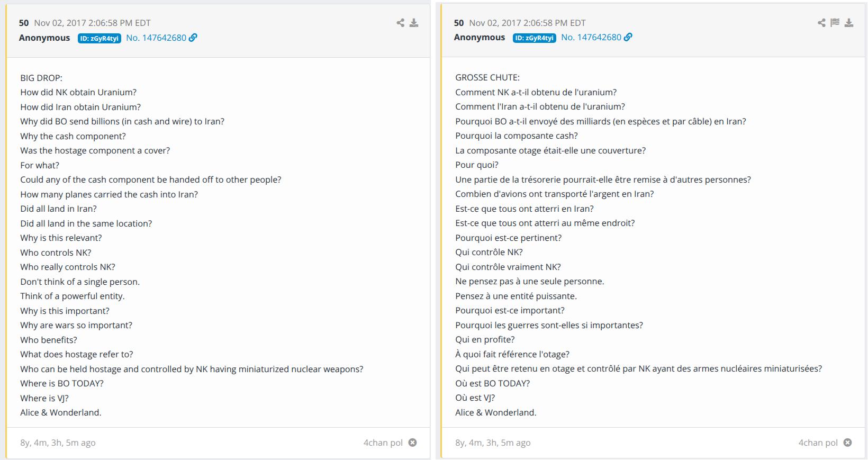Share the French GROSSE CHUTE post

pyautogui.click(x=821, y=23)
